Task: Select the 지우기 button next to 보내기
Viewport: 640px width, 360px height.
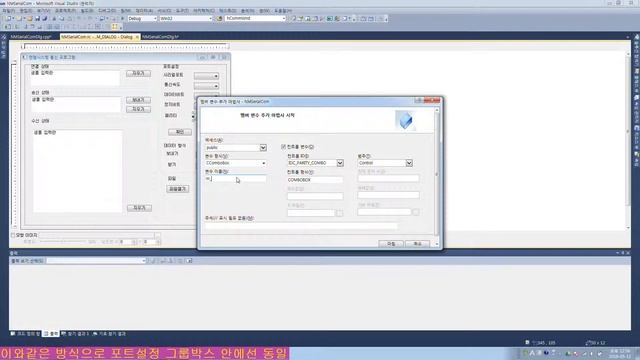Action: (x=138, y=109)
